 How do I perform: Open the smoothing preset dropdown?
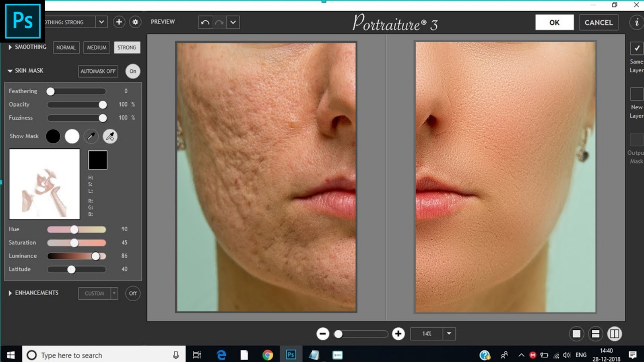(x=101, y=22)
